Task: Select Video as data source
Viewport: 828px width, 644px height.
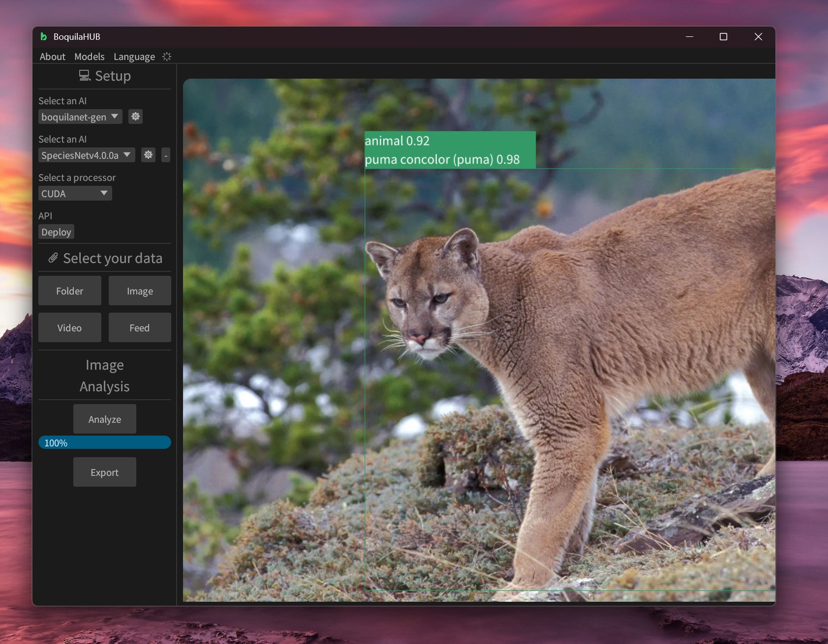Action: (70, 327)
